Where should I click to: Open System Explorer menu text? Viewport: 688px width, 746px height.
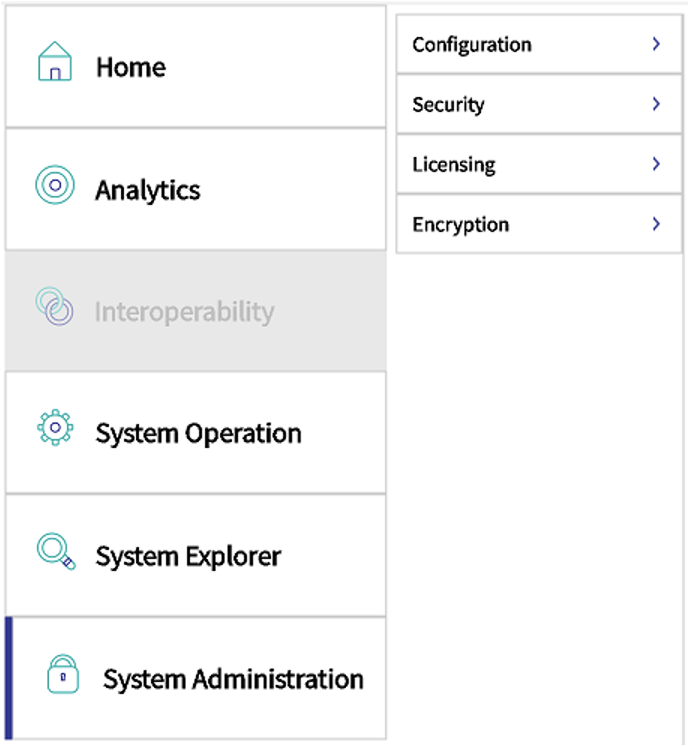pyautogui.click(x=188, y=556)
